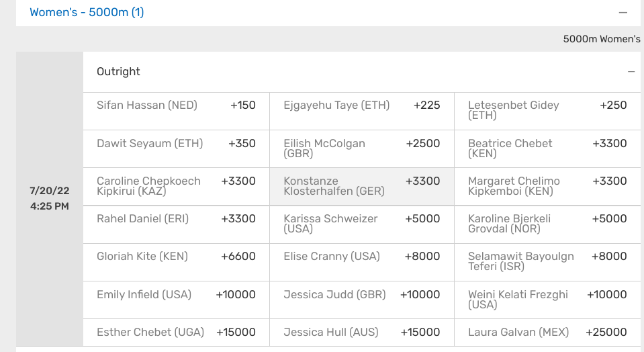The width and height of the screenshot is (644, 352).
Task: Click highlighted Konstanze Klosterhalfen cell
Action: click(362, 187)
